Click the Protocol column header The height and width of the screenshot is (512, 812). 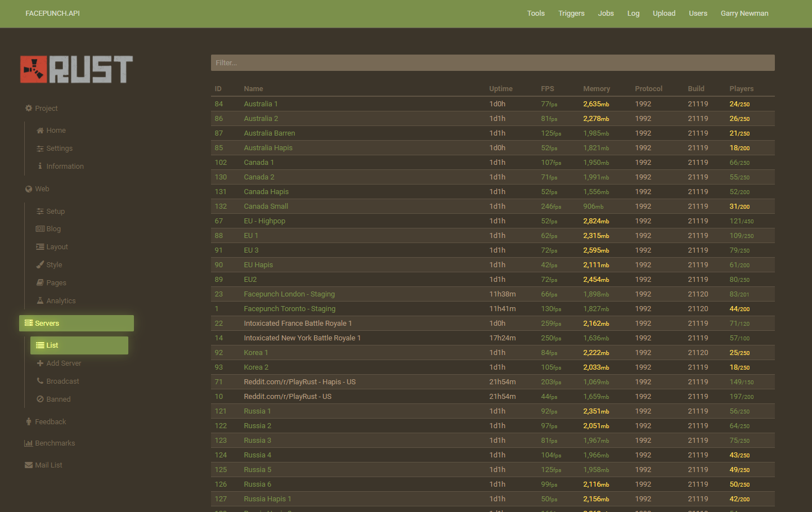coord(649,89)
